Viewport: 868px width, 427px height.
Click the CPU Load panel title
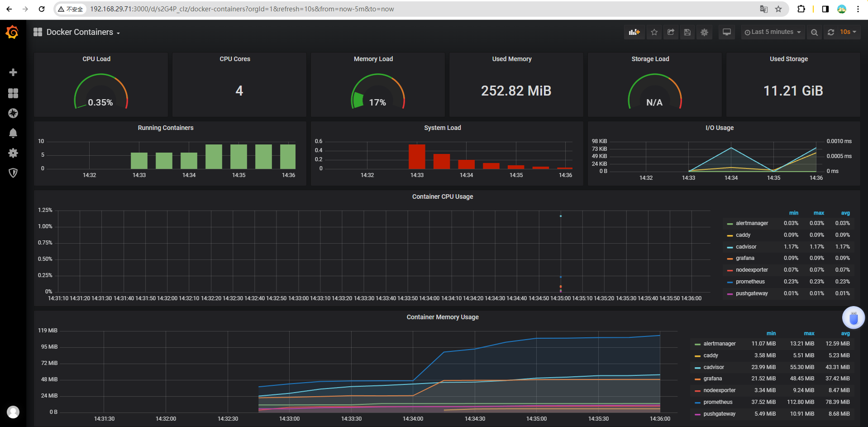[x=96, y=59]
